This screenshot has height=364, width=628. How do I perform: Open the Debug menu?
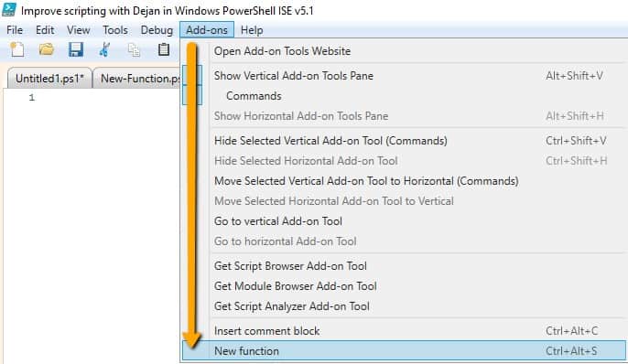pos(157,30)
